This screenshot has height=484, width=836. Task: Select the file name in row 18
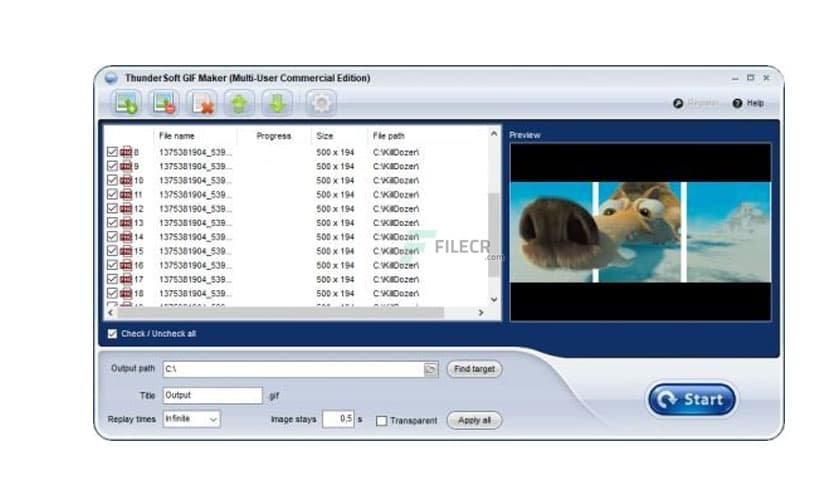tap(195, 294)
